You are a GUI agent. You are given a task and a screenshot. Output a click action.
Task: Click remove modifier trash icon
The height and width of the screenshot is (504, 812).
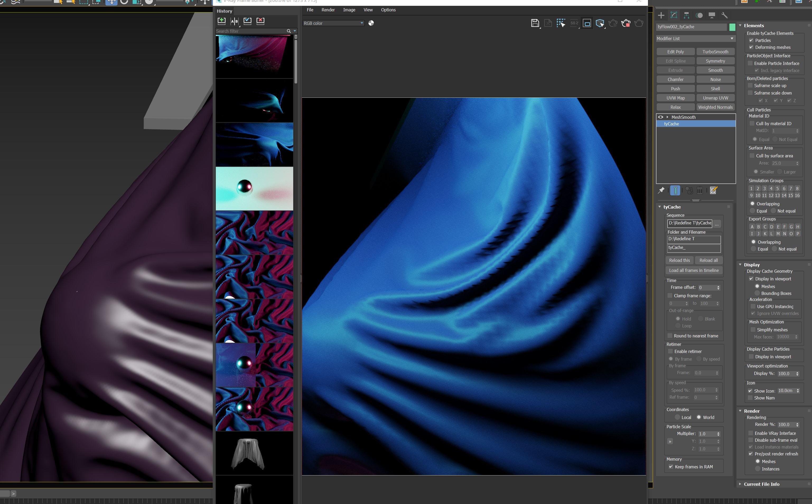[x=700, y=190]
